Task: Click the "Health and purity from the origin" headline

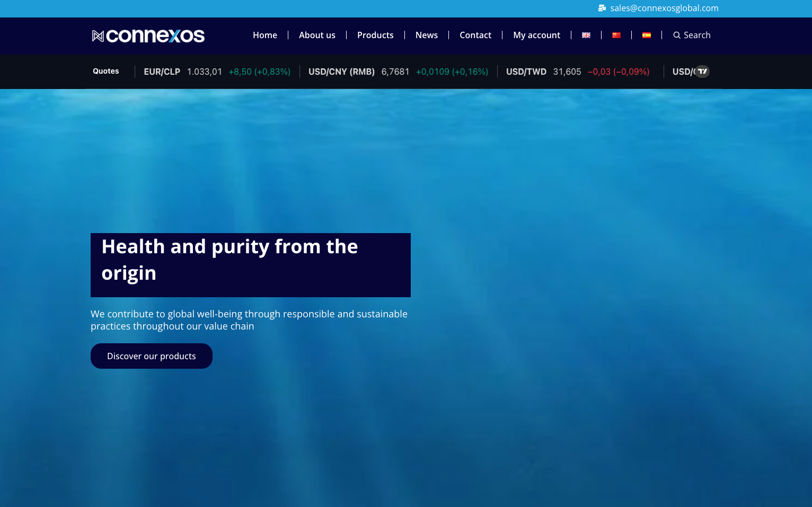Action: pos(251,265)
